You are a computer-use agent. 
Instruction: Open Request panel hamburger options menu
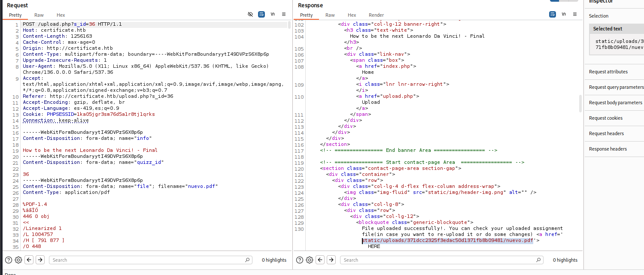pyautogui.click(x=284, y=14)
